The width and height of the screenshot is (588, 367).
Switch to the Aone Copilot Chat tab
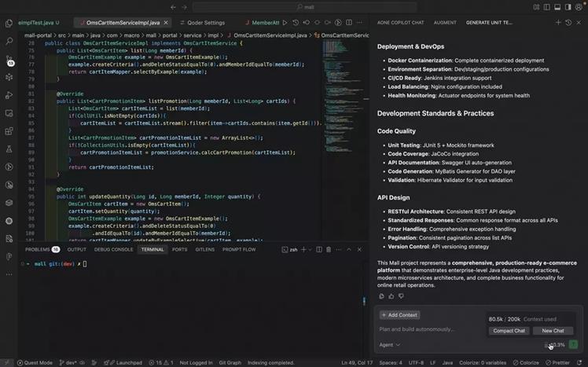(401, 23)
